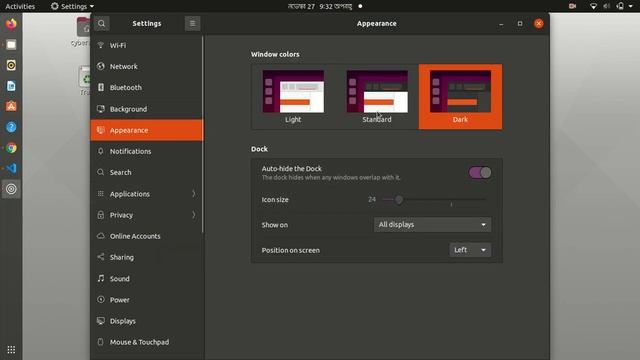Image resolution: width=640 pixels, height=360 pixels.
Task: Expand the Privacy sidebar chevron
Action: coord(193,215)
